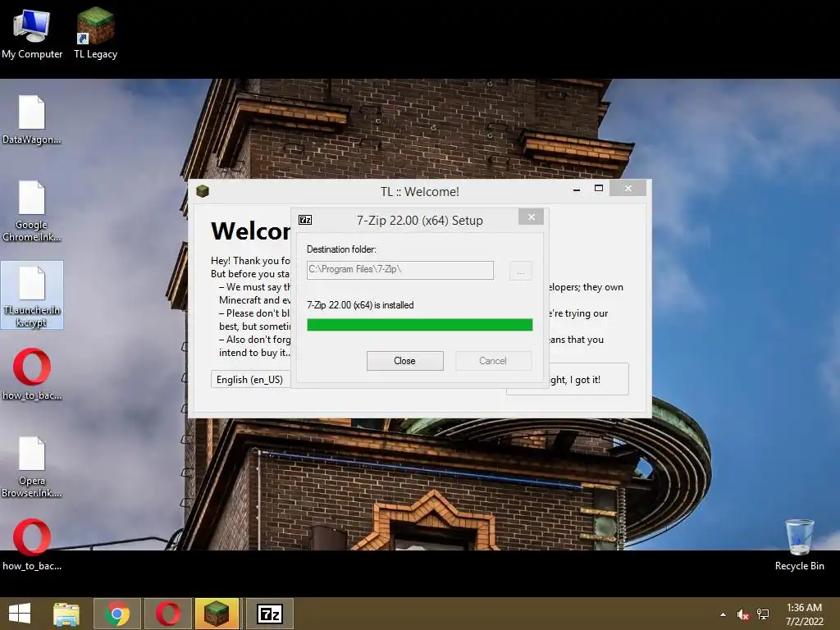Select the upper how_to_bac Opera icon above Opera Browser.lnk

pos(32,374)
